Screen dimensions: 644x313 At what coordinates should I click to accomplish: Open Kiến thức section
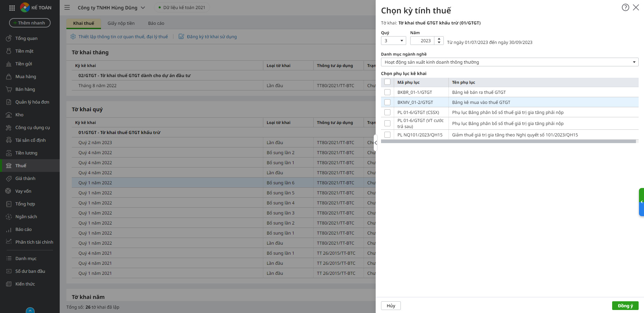pyautogui.click(x=30, y=284)
